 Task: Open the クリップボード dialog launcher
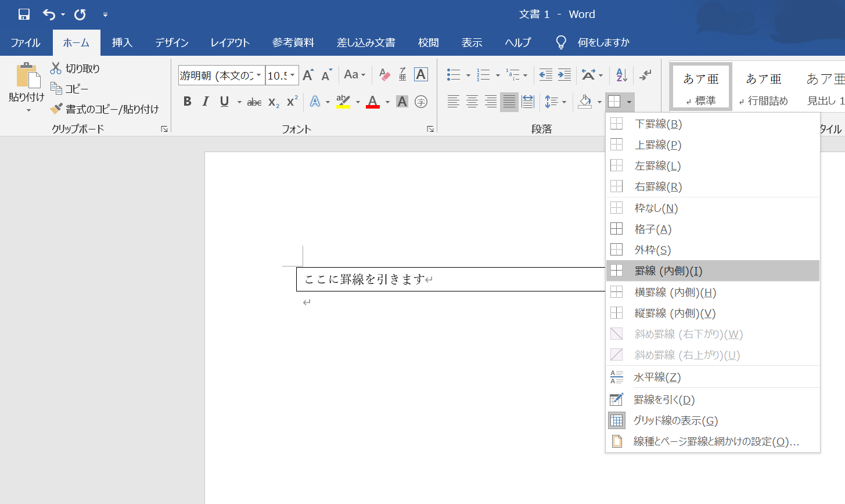[x=164, y=129]
